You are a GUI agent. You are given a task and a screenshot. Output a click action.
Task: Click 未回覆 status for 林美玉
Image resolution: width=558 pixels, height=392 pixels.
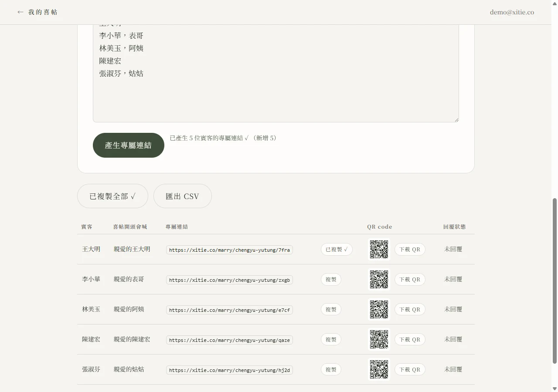[x=453, y=309]
